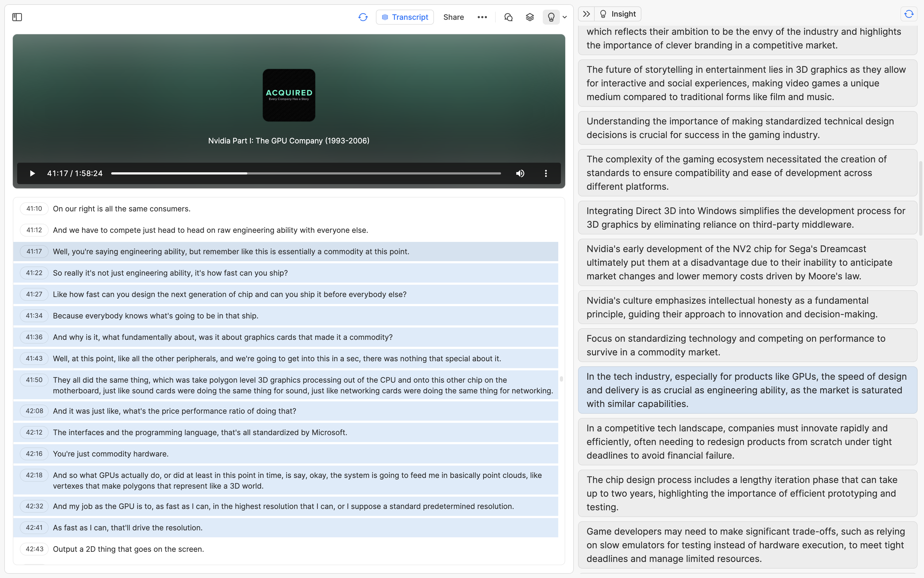Open highlighted insight about speed of design and delivery
The height and width of the screenshot is (578, 924).
(x=747, y=390)
